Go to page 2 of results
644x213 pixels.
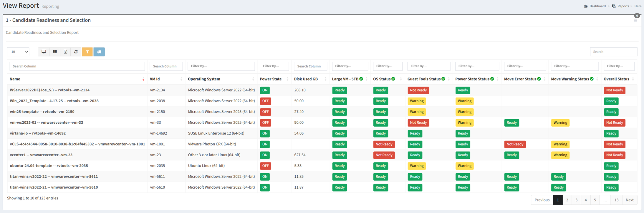[567, 200]
